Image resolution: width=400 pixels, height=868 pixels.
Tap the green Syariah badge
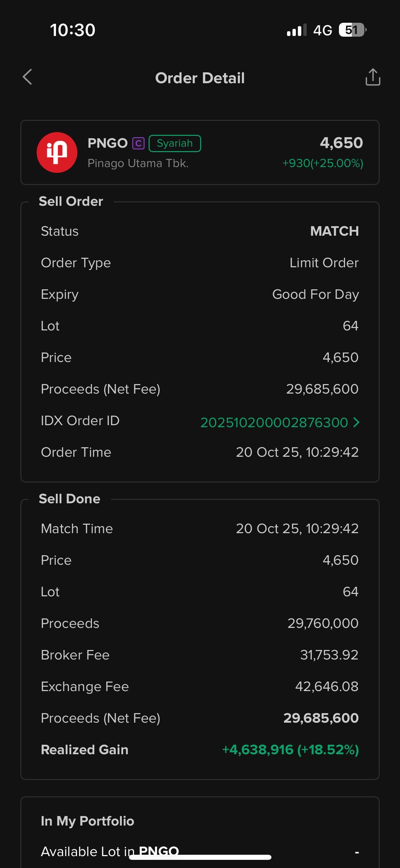175,143
